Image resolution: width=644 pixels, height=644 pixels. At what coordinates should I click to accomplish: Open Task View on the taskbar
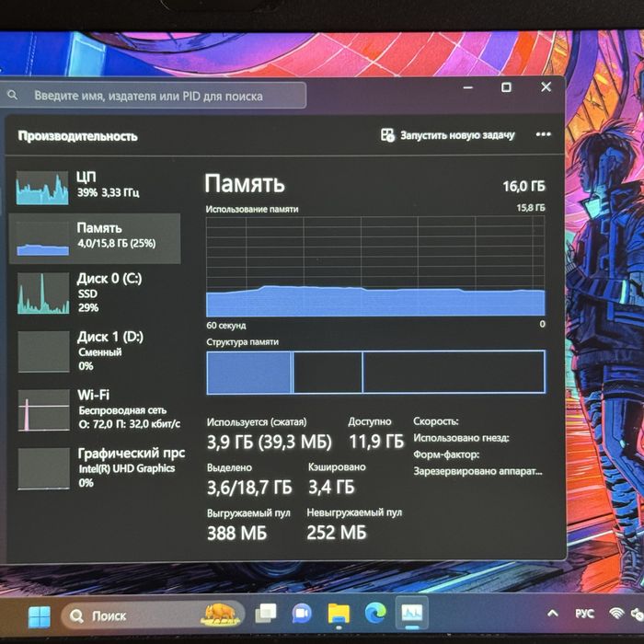click(x=266, y=614)
